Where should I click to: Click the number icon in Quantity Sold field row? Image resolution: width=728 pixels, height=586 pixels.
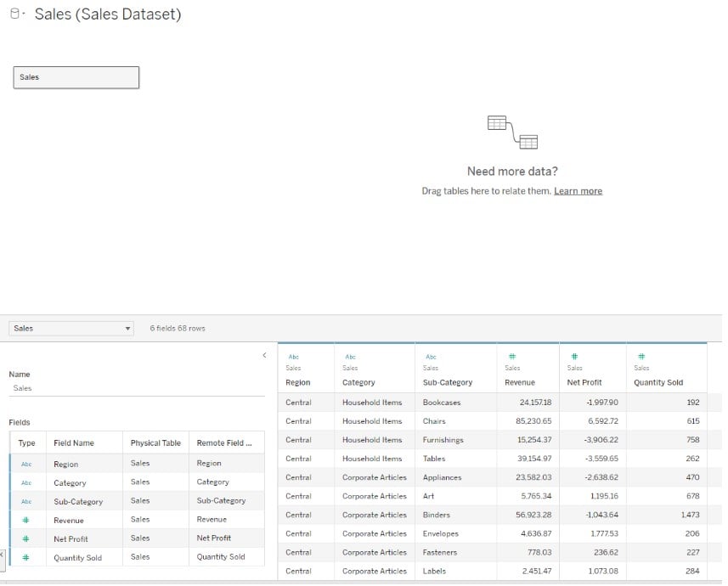[x=26, y=557]
